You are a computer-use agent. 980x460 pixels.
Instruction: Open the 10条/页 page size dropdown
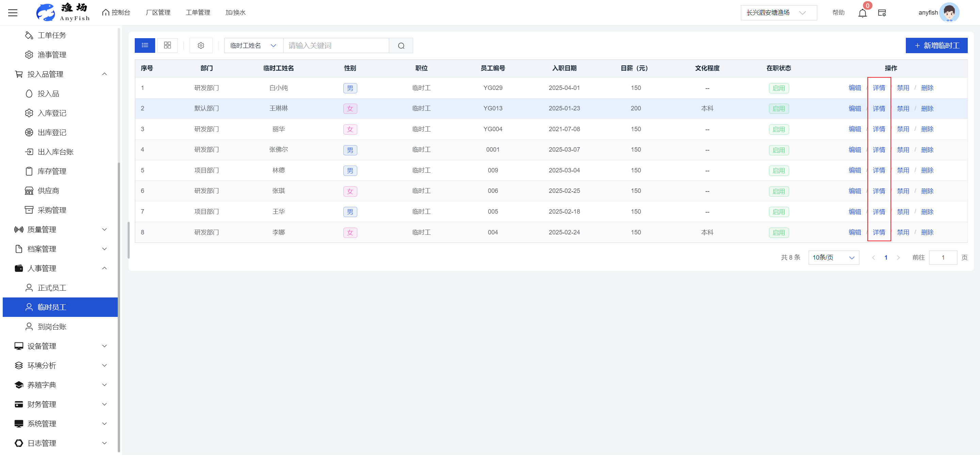[x=833, y=258]
